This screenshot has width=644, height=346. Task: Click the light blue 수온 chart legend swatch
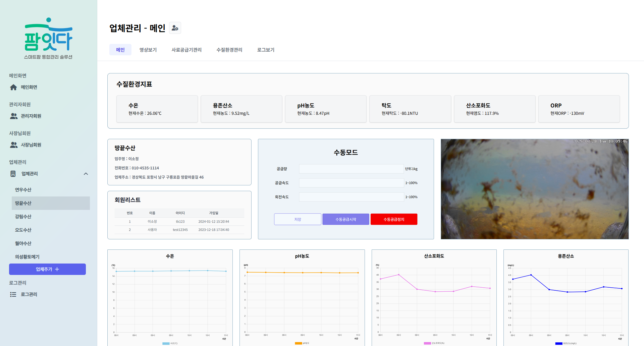pos(166,343)
